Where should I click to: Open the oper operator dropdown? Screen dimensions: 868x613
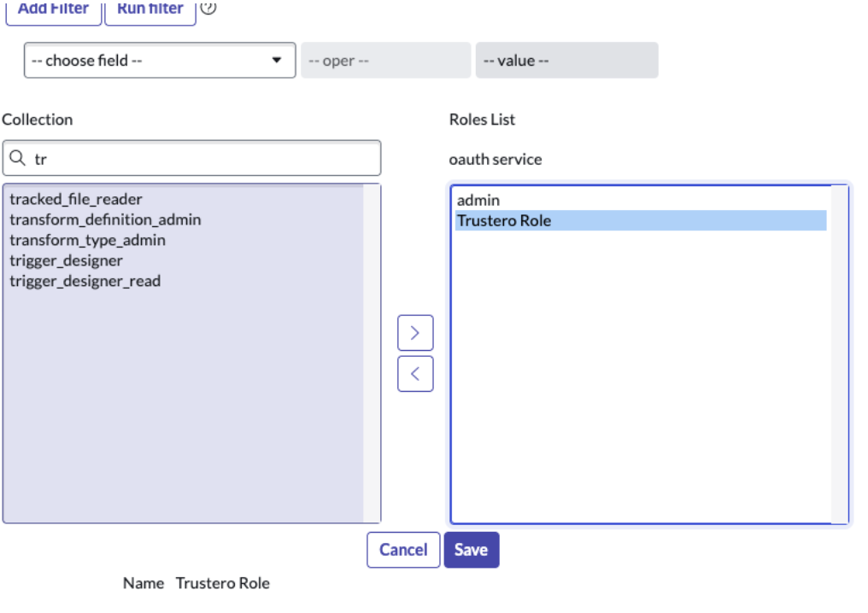coord(385,61)
